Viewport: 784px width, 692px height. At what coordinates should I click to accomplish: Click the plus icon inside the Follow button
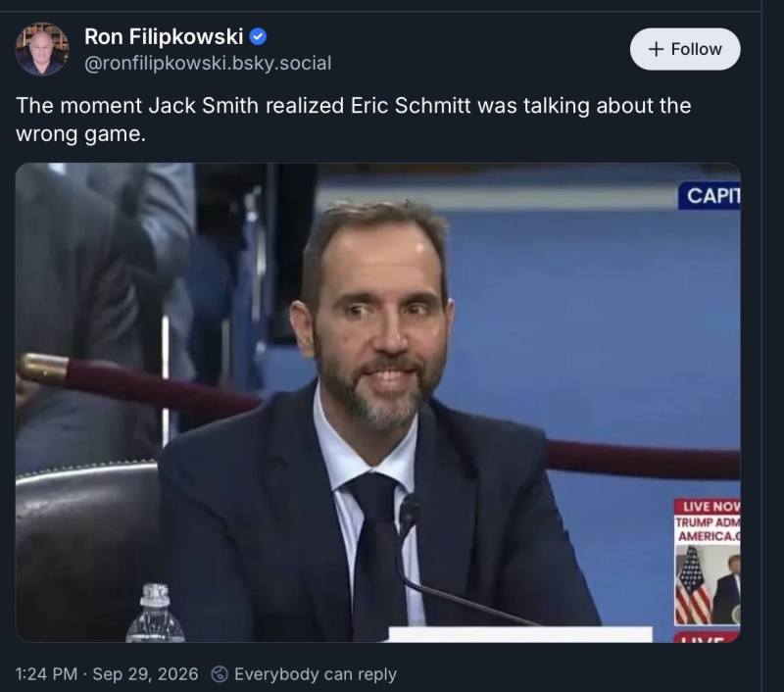point(656,49)
